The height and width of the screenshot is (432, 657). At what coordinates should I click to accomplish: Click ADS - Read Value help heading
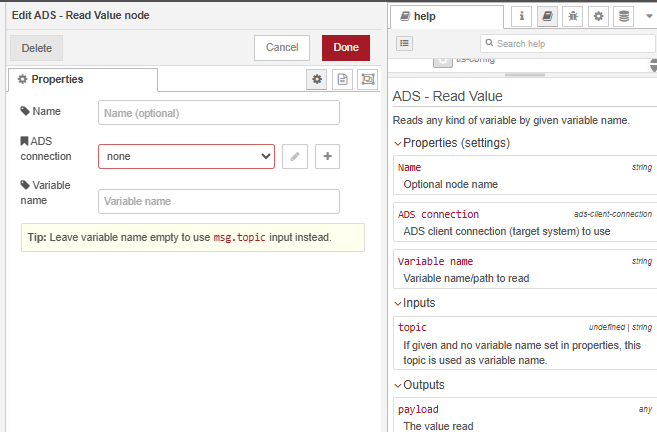(x=447, y=96)
